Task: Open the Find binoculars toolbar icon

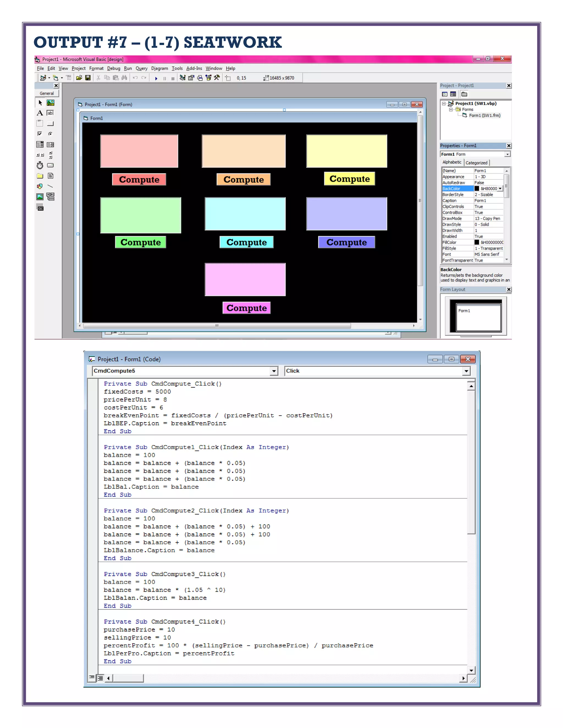Action: pos(124,78)
